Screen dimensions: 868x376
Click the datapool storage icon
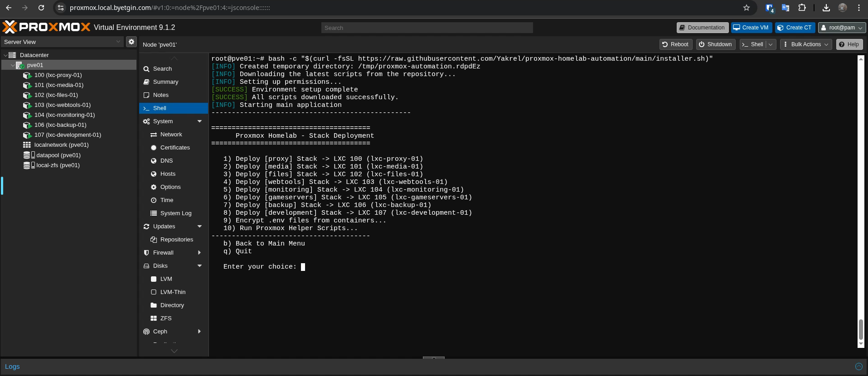click(x=29, y=155)
